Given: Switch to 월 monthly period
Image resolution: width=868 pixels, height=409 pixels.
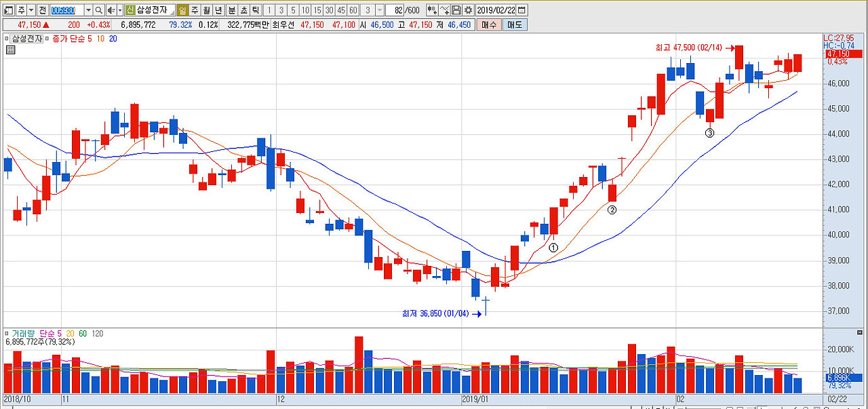Looking at the screenshot, I should (206, 10).
